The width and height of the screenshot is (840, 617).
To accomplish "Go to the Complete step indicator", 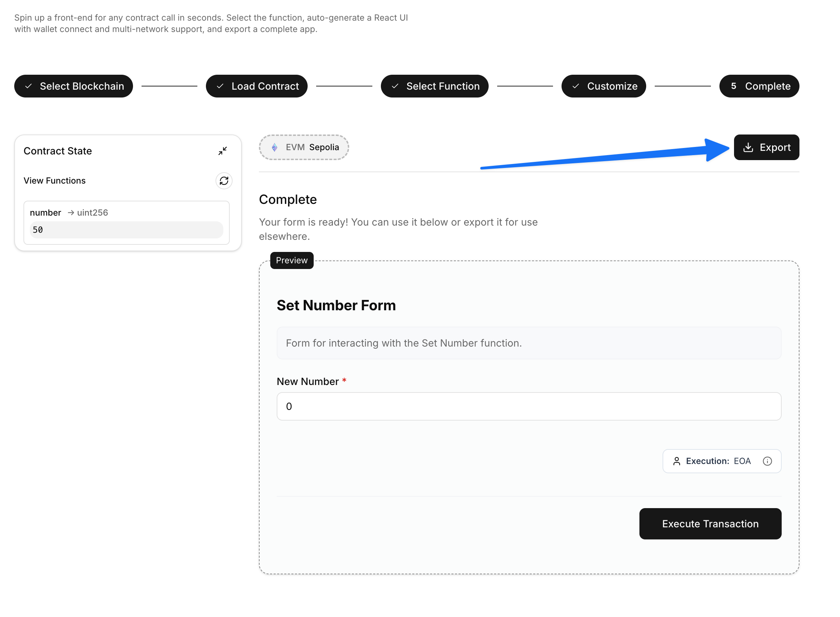I will [759, 86].
